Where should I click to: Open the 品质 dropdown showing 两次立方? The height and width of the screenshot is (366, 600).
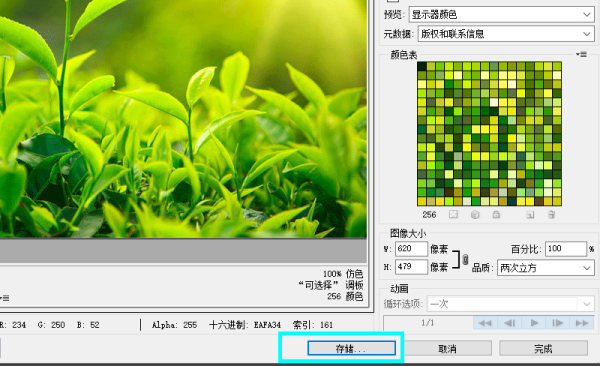pyautogui.click(x=546, y=268)
